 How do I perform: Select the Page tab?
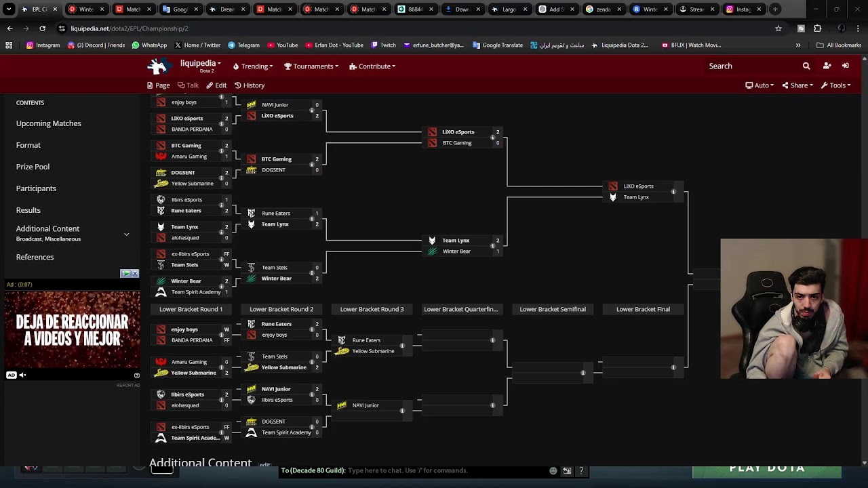(x=158, y=85)
